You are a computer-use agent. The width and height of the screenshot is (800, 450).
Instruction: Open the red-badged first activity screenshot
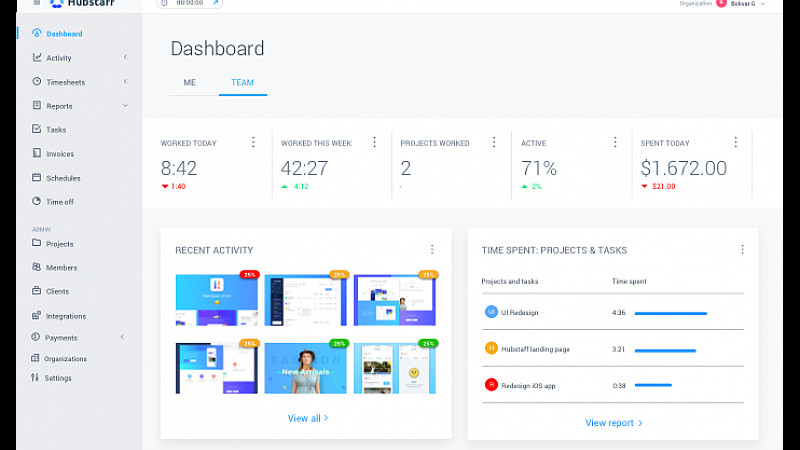(217, 299)
